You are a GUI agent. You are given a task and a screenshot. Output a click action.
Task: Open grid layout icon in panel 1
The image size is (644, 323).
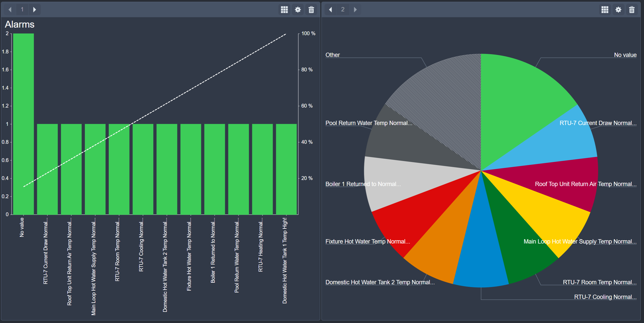[284, 10]
